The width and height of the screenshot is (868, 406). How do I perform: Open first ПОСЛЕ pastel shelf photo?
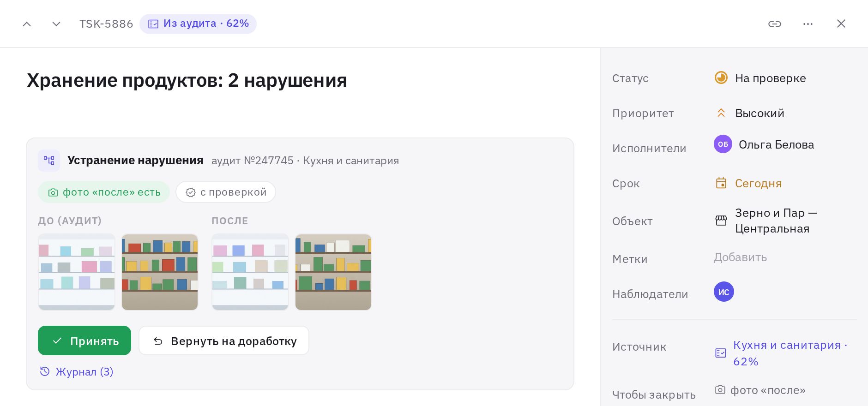[x=250, y=272]
